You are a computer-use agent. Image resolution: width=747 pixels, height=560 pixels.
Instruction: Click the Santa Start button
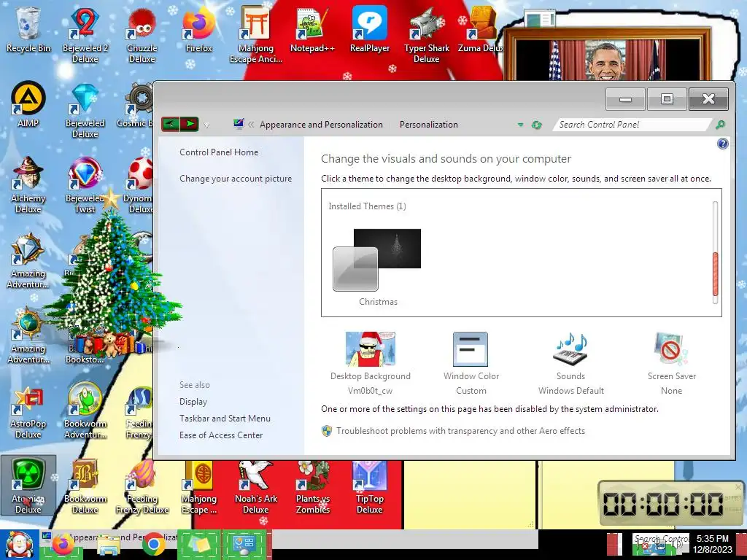tap(19, 545)
